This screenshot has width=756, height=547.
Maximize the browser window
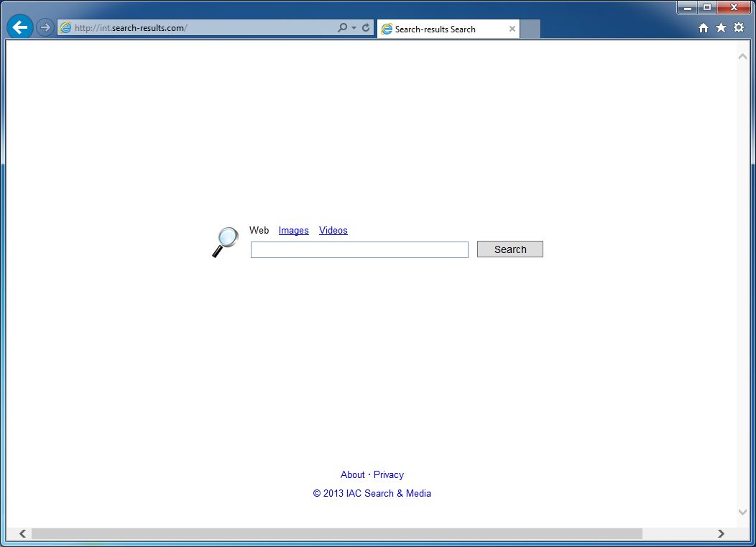tap(707, 8)
